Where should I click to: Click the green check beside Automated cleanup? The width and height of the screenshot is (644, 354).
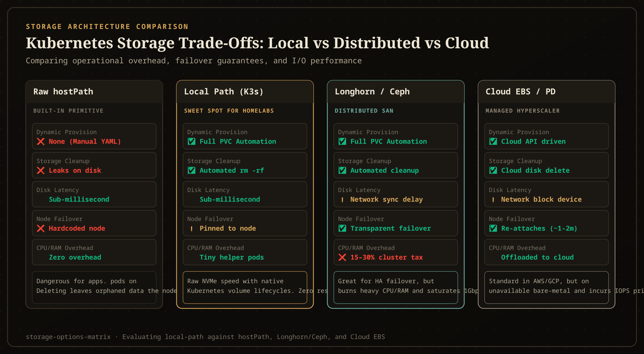(342, 170)
